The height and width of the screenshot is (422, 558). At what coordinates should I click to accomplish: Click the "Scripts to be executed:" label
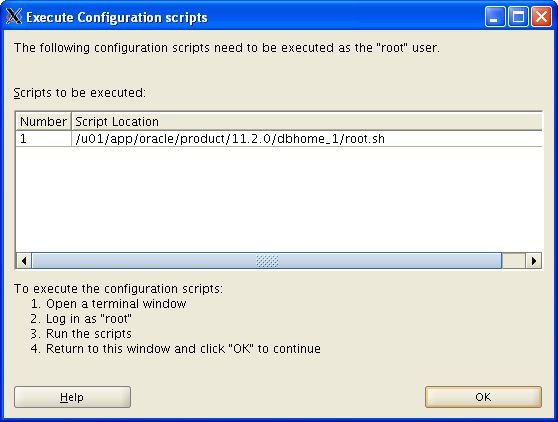(x=80, y=93)
